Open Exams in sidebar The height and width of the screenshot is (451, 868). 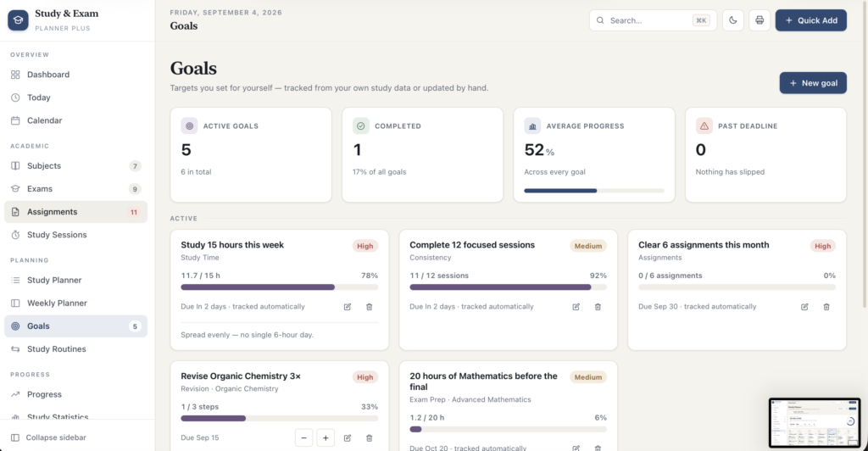(x=75, y=189)
